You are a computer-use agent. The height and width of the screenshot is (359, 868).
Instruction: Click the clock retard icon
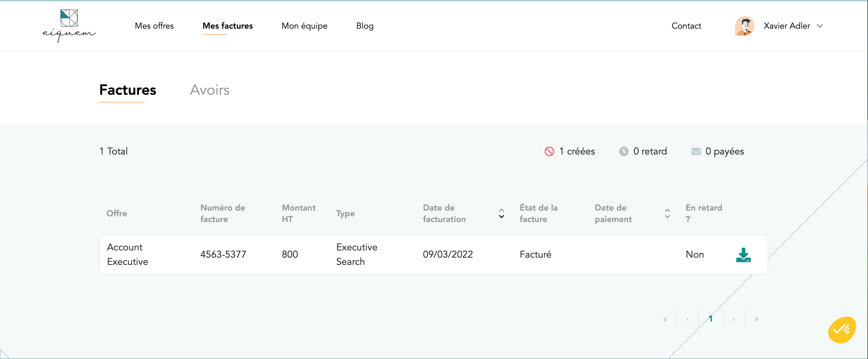(x=624, y=151)
